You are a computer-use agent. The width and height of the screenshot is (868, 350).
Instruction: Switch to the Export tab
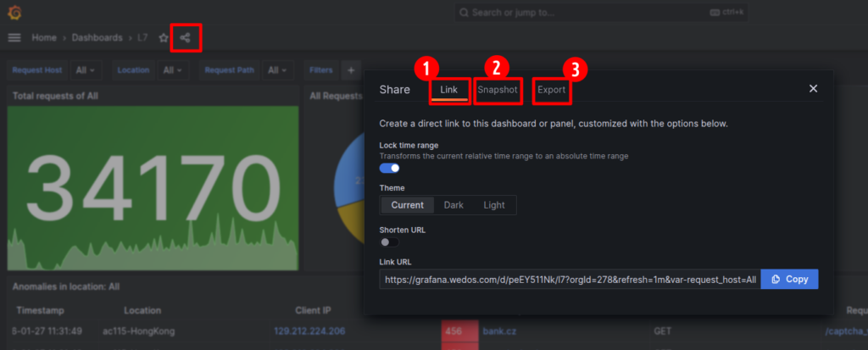coord(552,89)
